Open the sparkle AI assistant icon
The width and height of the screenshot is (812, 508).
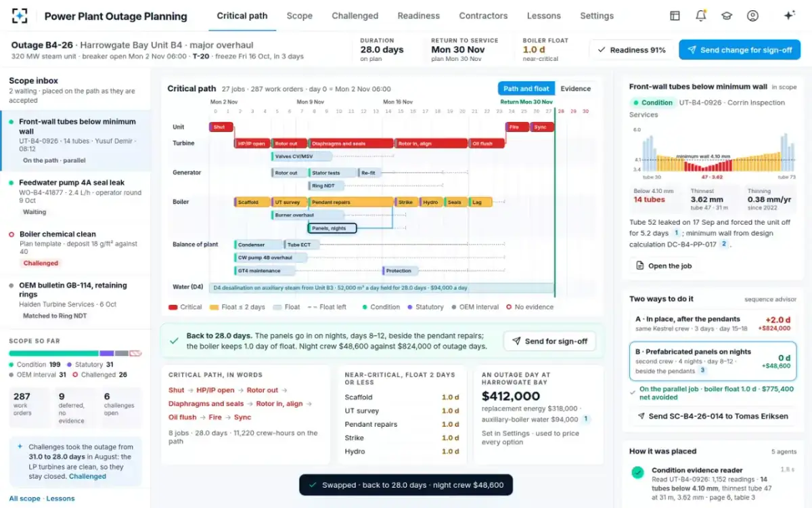(x=789, y=16)
